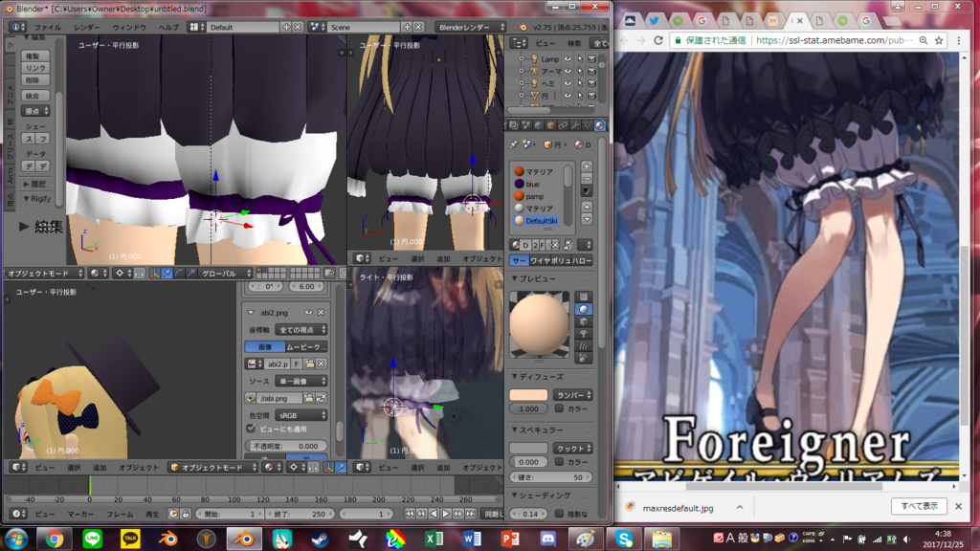Toggle visibility eye for ヘミ lamp in outliner
Screen dimensions: 980x551
coord(568,83)
